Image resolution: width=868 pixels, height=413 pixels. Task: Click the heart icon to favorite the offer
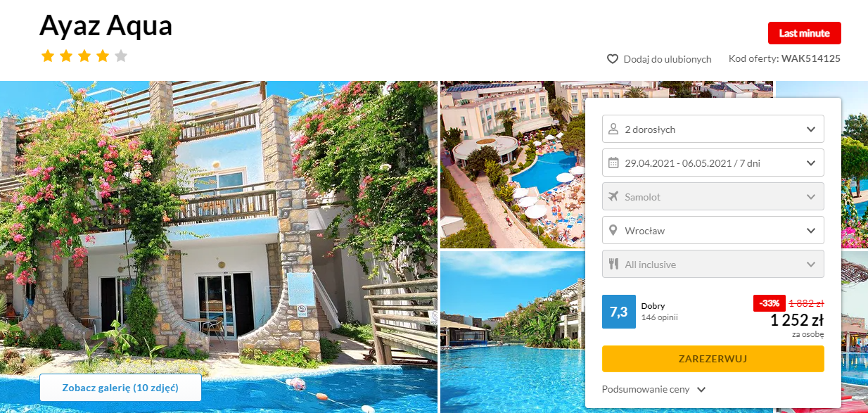coord(613,59)
